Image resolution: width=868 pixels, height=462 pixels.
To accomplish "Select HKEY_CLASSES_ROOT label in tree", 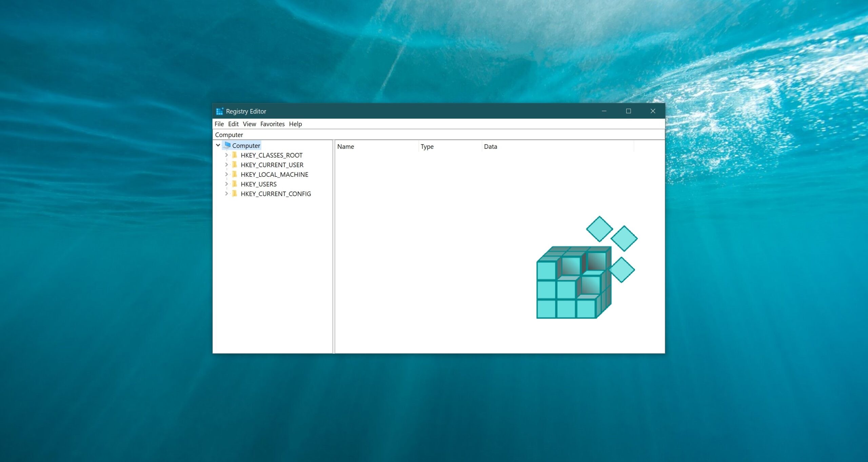I will pos(272,155).
